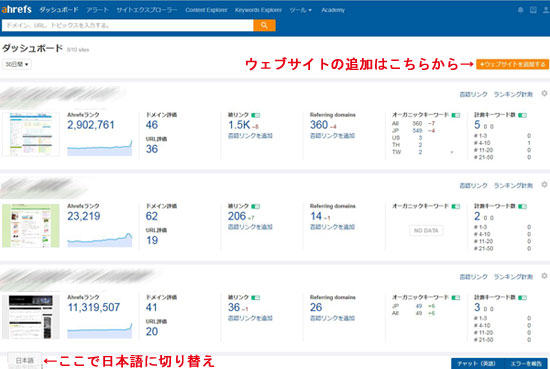Open thumbnail of the 11,319,507 rank site
Image resolution: width=550 pixels, height=369 pixels.
31,317
